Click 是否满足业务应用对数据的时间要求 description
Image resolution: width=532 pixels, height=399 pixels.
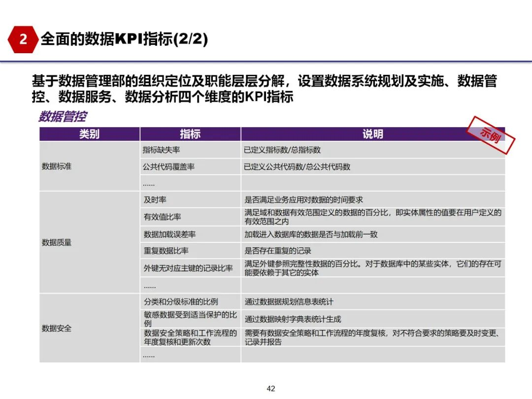click(x=373, y=200)
